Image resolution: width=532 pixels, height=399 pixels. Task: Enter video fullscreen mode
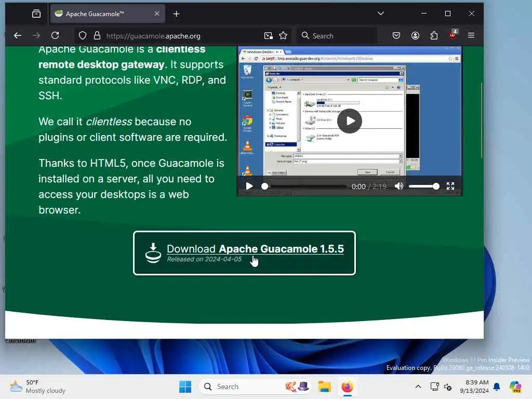[x=450, y=186]
